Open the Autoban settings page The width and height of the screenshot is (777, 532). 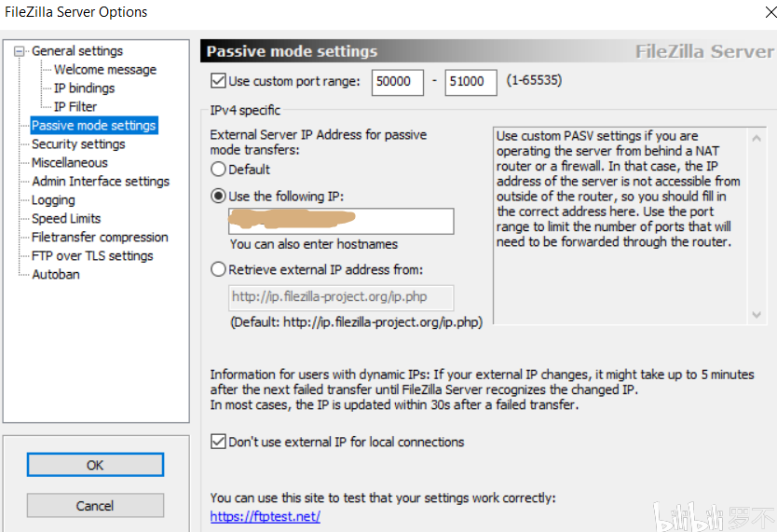[56, 275]
